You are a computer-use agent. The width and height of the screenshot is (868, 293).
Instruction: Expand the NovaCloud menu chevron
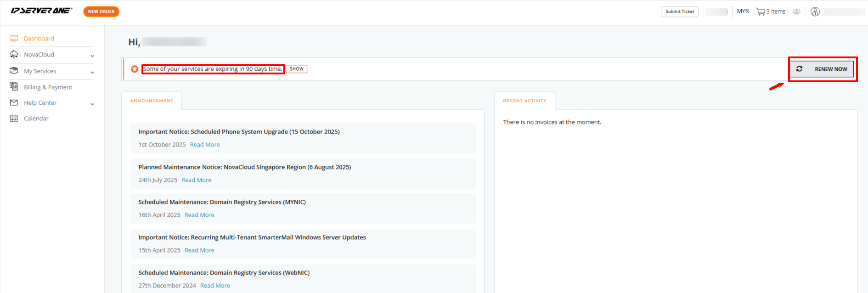tap(92, 56)
